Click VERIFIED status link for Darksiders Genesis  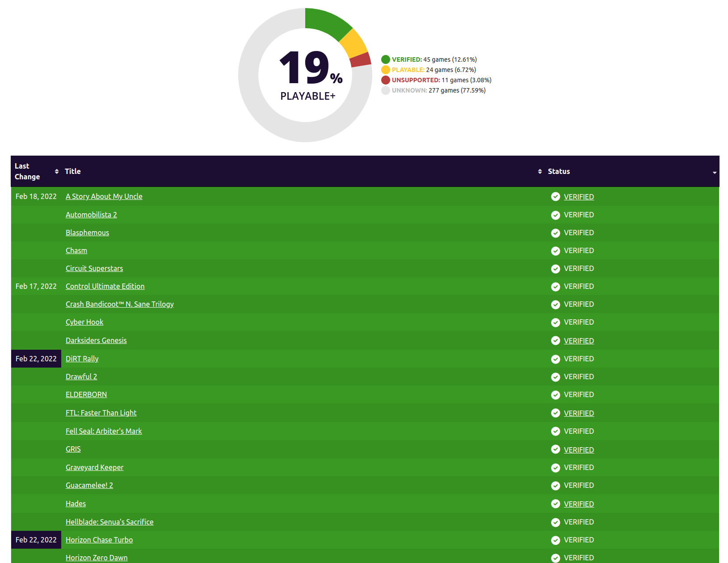(579, 341)
